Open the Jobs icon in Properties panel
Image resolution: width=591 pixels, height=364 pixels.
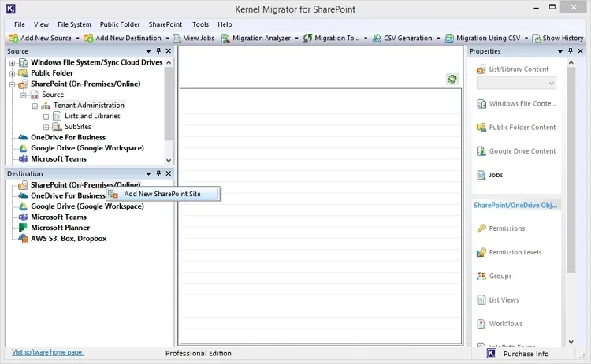(481, 175)
